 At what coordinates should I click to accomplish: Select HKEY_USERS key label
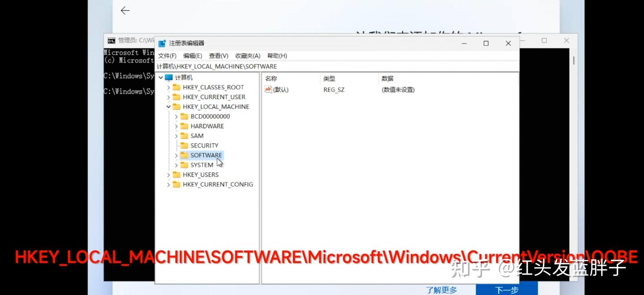tap(201, 175)
